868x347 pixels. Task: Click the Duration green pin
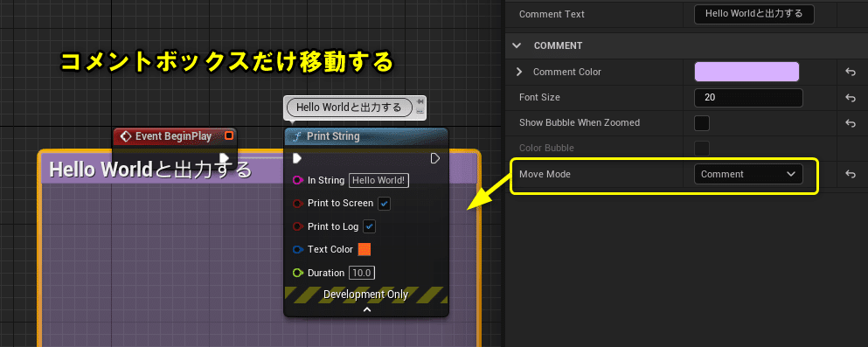coord(298,273)
